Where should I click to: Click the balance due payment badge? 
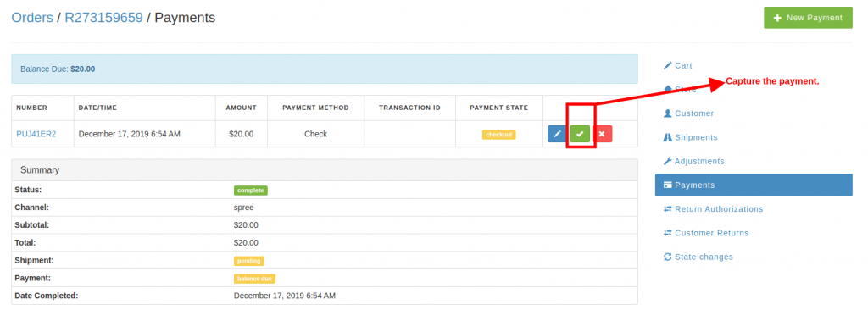(254, 279)
